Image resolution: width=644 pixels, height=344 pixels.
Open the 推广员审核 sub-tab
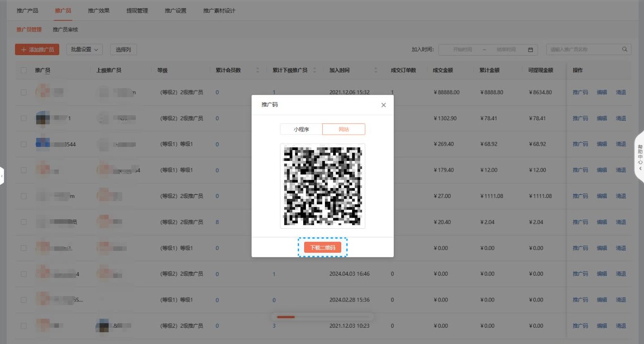pos(65,29)
